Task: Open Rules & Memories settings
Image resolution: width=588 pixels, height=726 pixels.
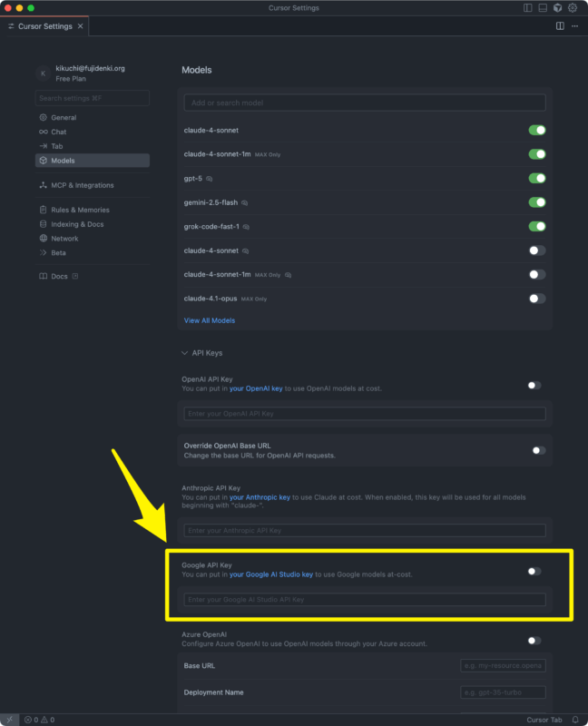Action: point(93,210)
